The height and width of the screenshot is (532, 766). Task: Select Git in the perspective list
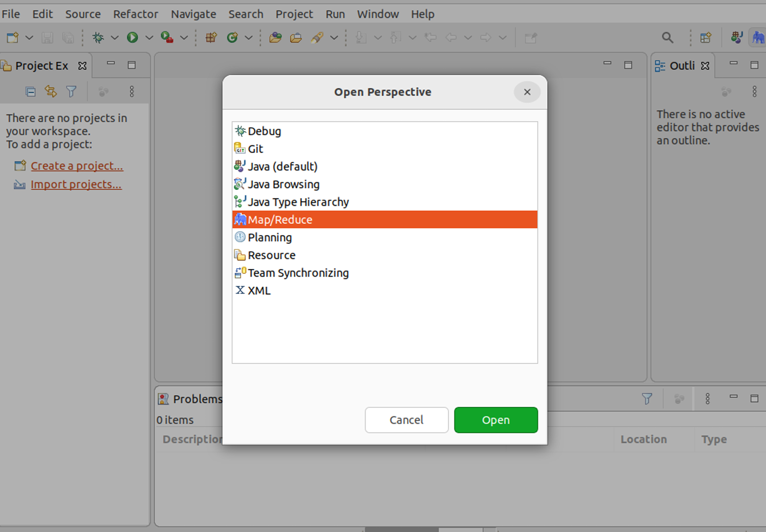(384, 149)
